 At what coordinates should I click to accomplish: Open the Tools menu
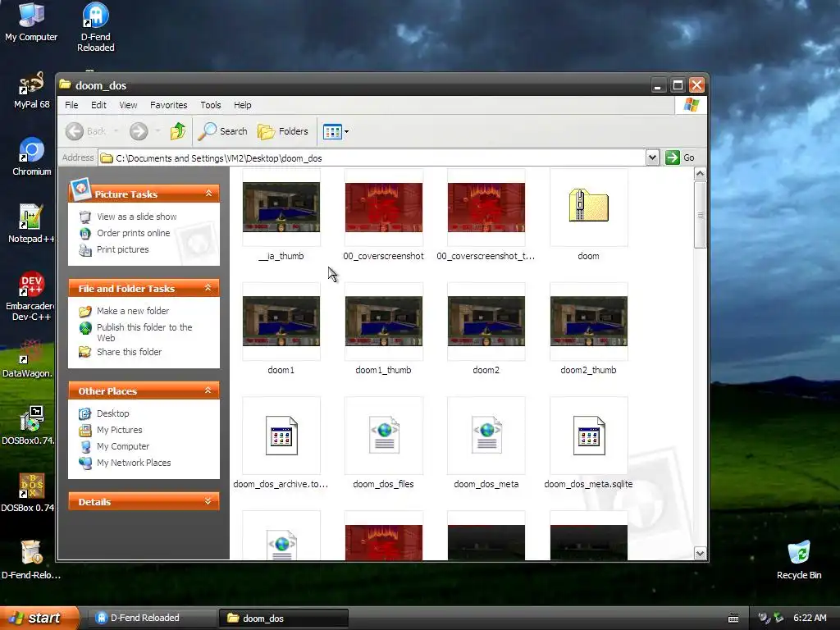pos(211,105)
